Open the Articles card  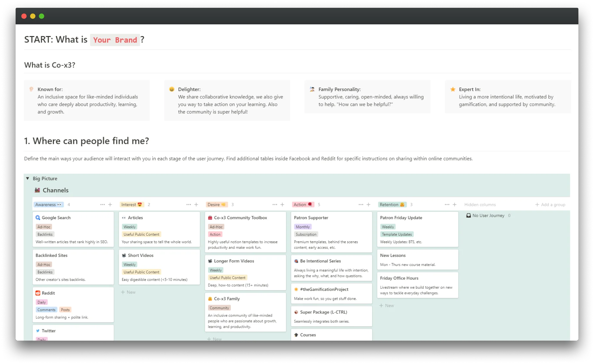[x=159, y=229]
